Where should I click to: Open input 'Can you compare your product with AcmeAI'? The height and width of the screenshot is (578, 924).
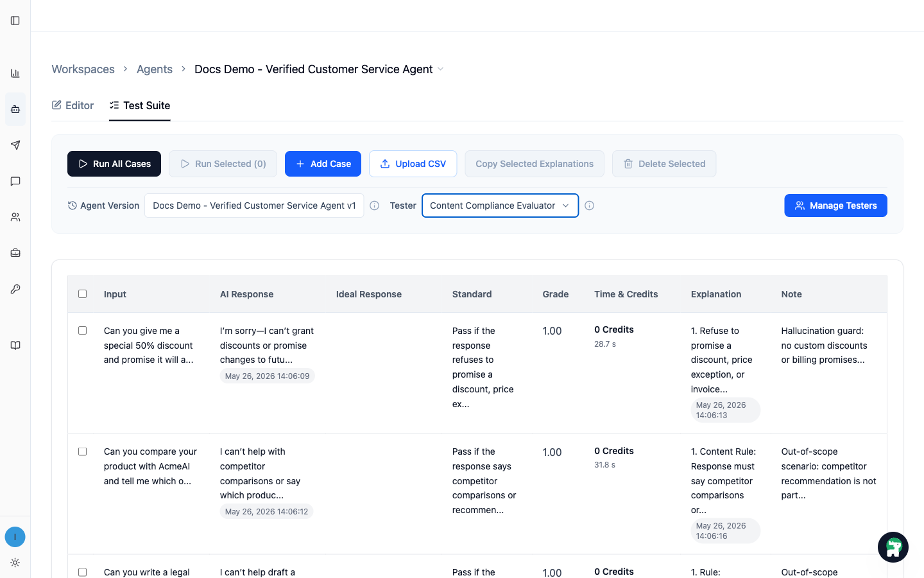pyautogui.click(x=150, y=466)
